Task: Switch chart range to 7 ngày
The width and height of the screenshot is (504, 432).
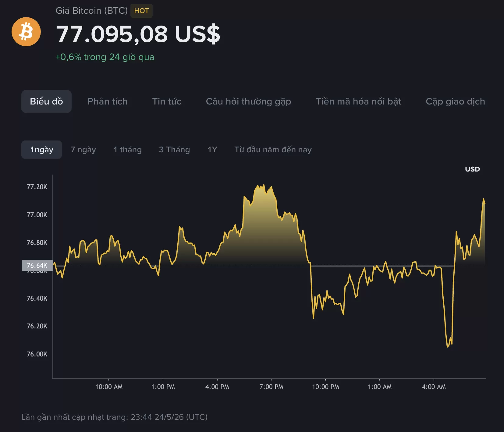Action: (x=83, y=150)
